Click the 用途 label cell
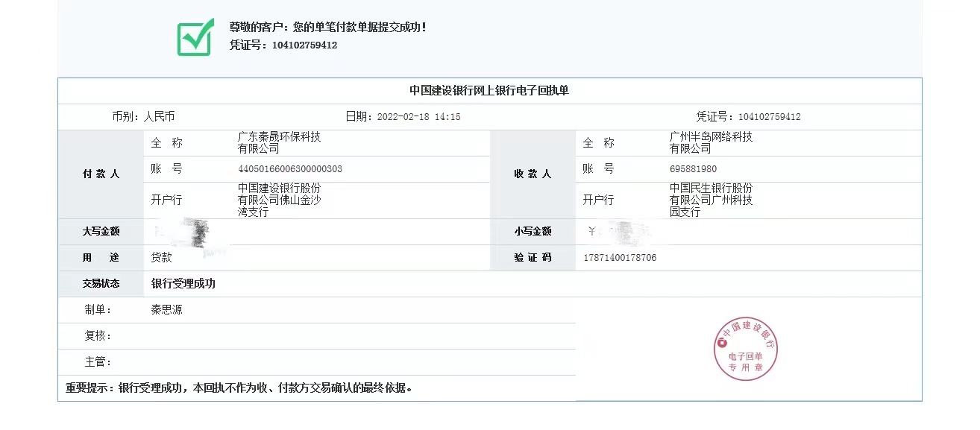This screenshot has height=430, width=980. pos(101,258)
